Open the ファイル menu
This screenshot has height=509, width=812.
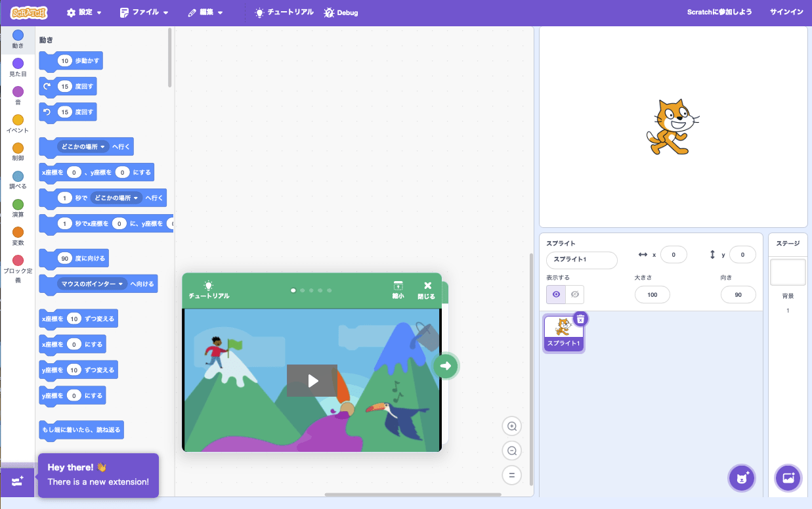[x=144, y=12]
